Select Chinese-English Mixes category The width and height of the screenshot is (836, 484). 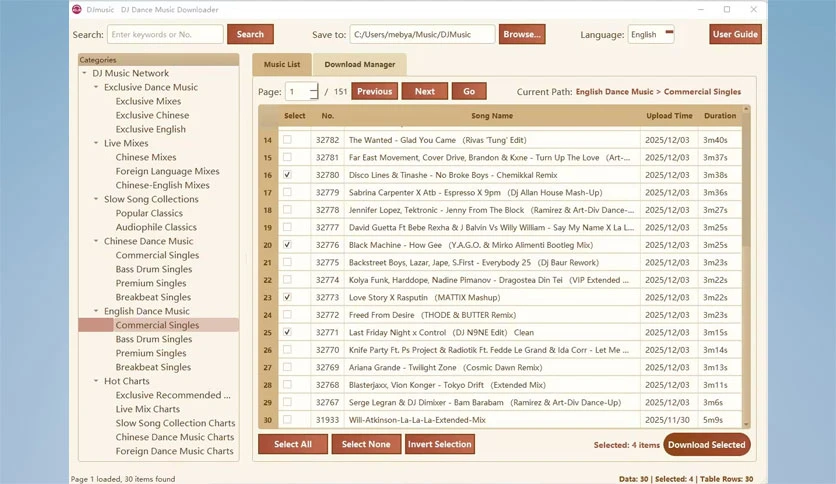(x=162, y=185)
